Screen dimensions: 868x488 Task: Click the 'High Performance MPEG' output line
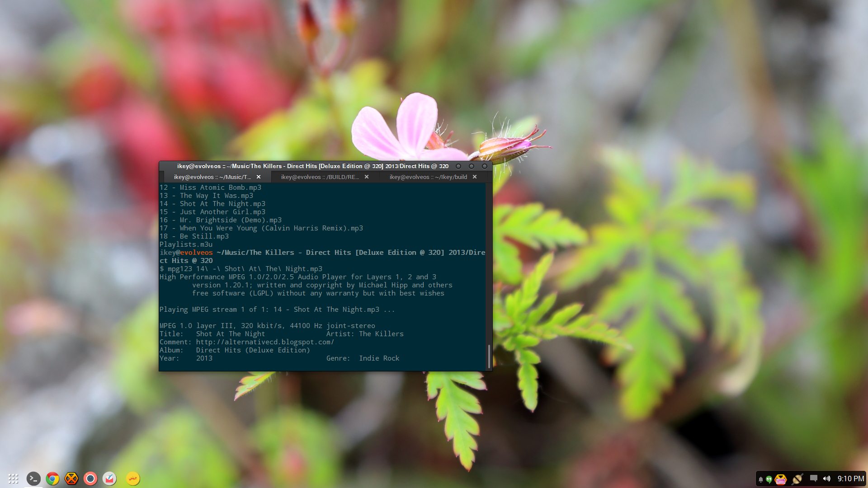[298, 277]
